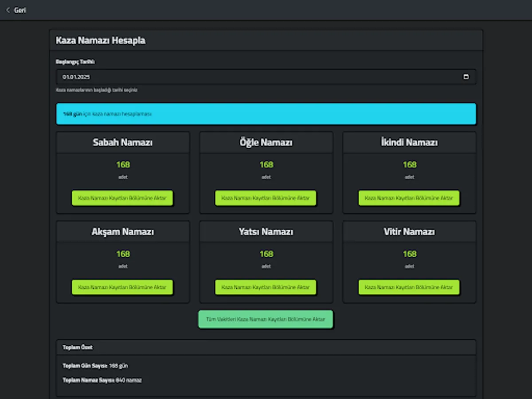The height and width of the screenshot is (399, 532).
Task: Transfer Yatsı Namazı records
Action: [x=266, y=287]
